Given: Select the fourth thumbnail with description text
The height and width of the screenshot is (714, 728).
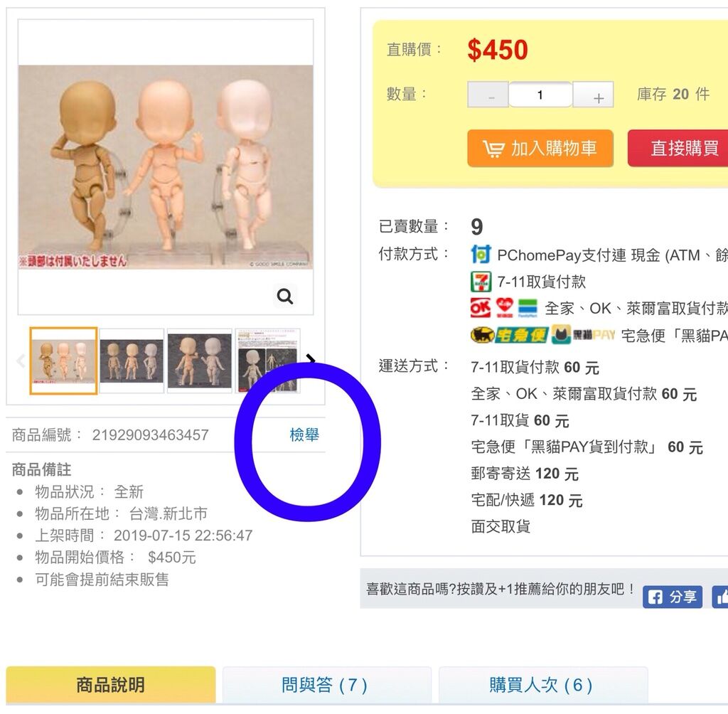Looking at the screenshot, I should [x=268, y=361].
